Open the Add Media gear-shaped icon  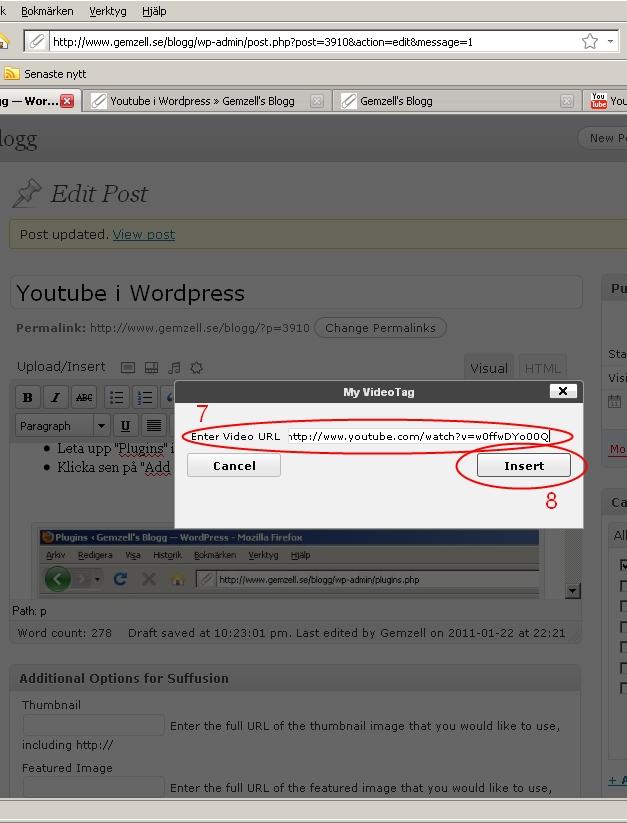point(197,368)
